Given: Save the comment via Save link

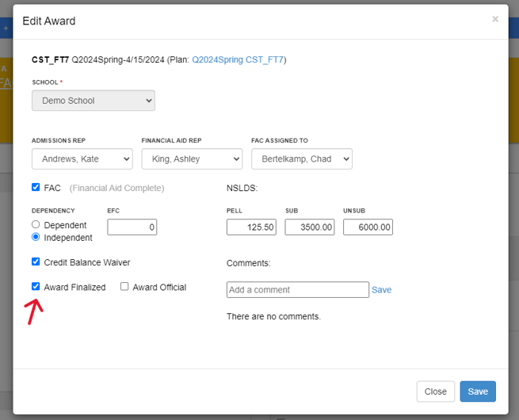Looking at the screenshot, I should click(x=381, y=290).
